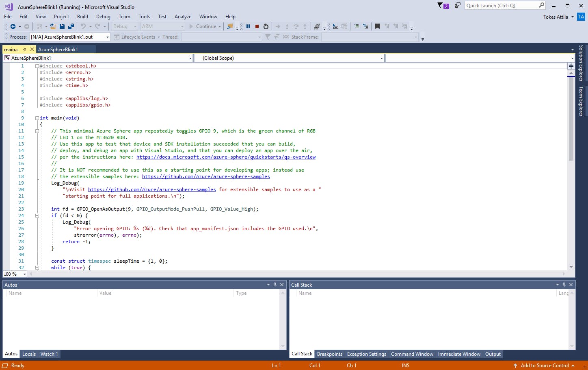588x370 pixels.
Task: Collapse the comment block at line 11
Action: tap(37, 131)
